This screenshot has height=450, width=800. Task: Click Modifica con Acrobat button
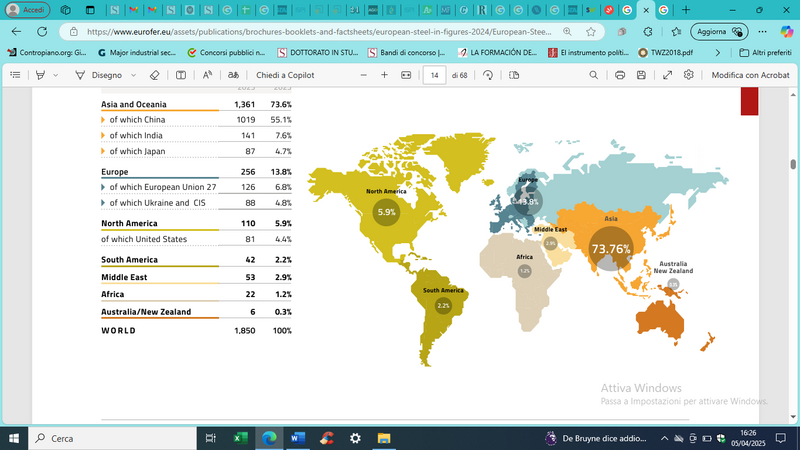[x=750, y=75]
